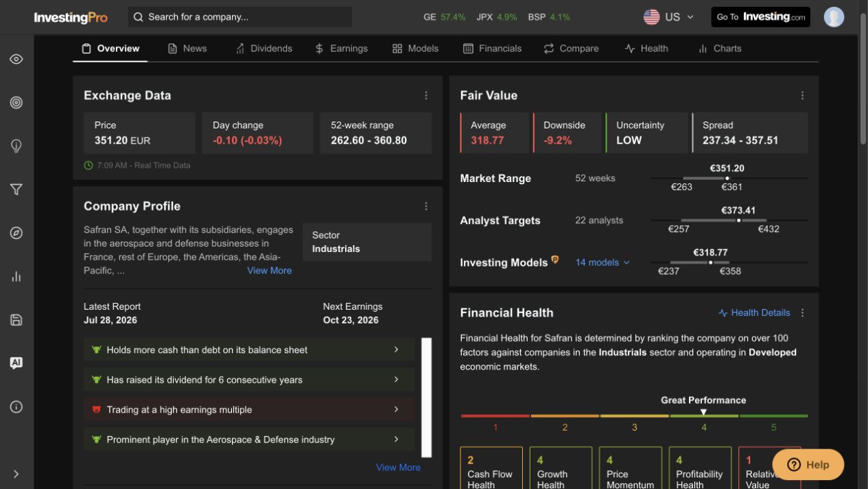This screenshot has height=489, width=868.
Task: Expand 'Prominent player in Aerospace & Defense' insight
Action: click(249, 439)
